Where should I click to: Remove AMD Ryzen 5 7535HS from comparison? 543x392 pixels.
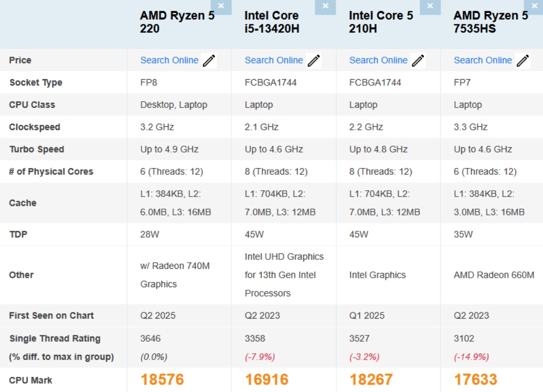click(534, 6)
